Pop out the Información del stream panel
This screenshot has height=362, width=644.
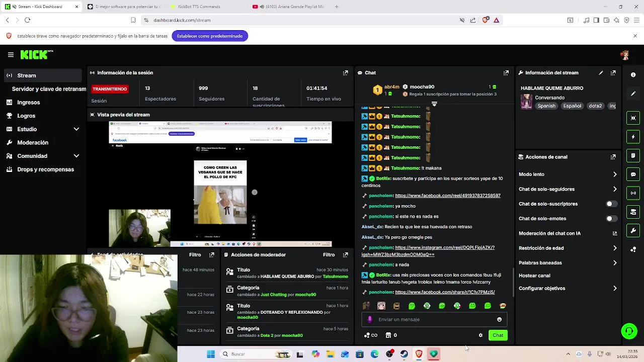613,73
